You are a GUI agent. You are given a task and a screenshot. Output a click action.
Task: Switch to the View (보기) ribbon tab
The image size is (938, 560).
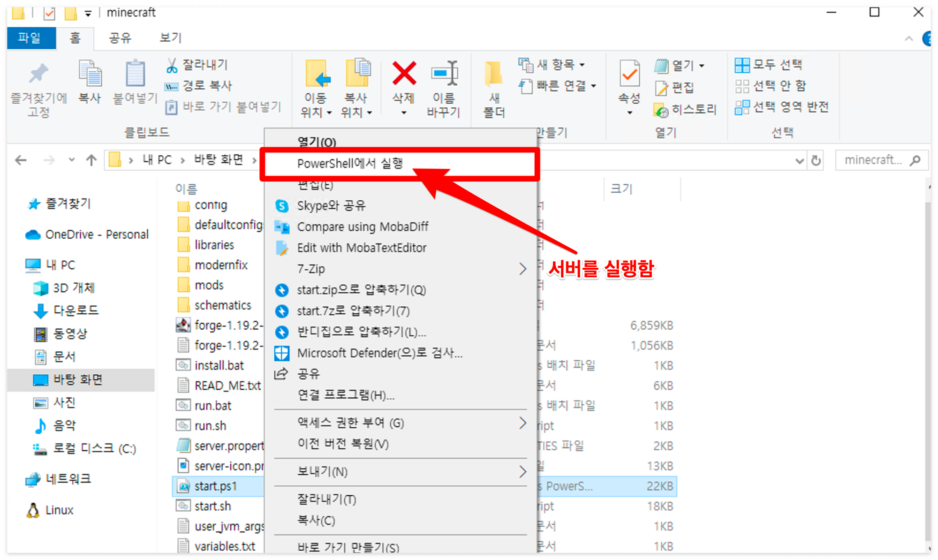pyautogui.click(x=170, y=38)
